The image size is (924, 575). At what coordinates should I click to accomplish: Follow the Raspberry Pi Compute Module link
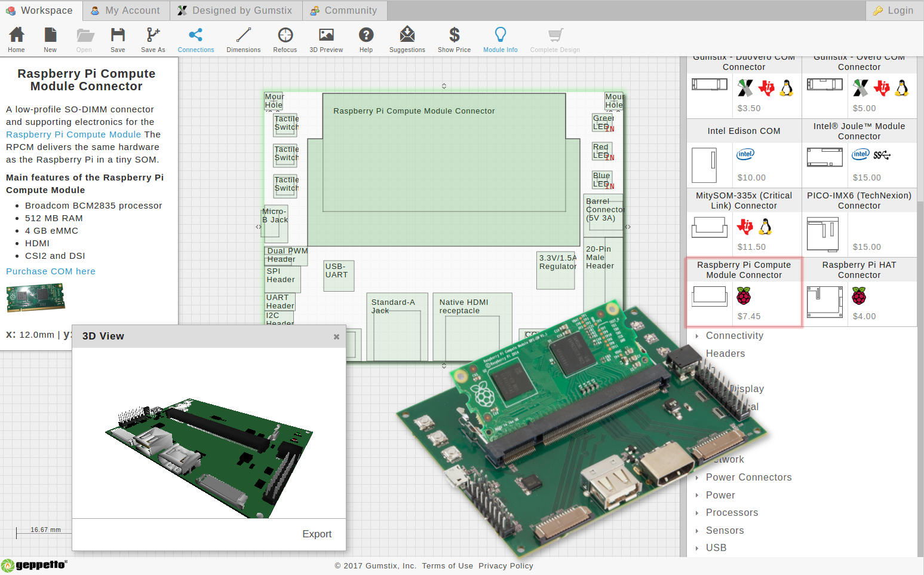coord(73,134)
